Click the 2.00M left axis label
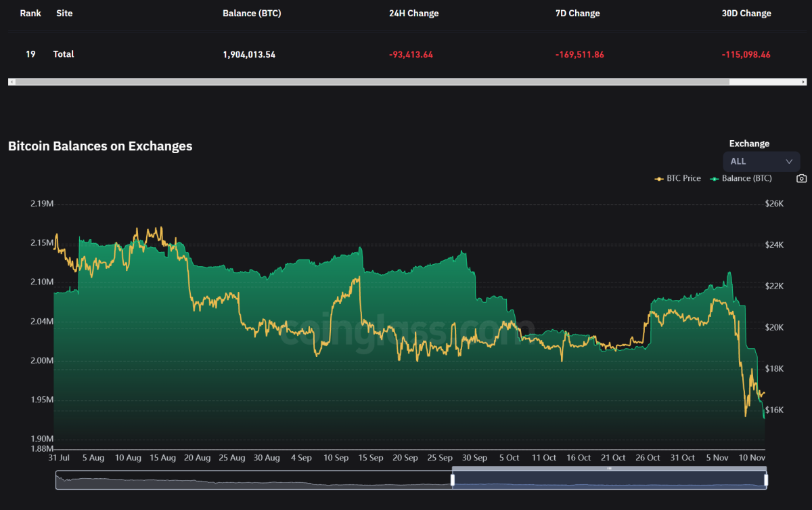This screenshot has width=812, height=510. [42, 360]
